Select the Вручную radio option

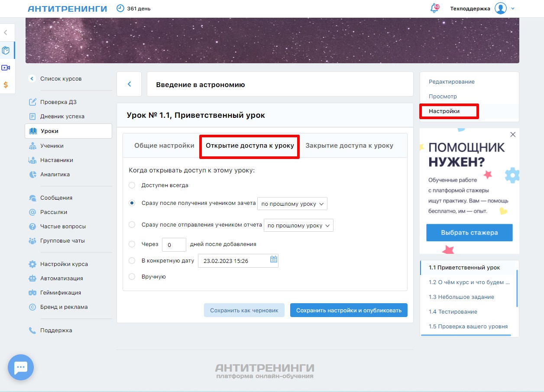132,277
